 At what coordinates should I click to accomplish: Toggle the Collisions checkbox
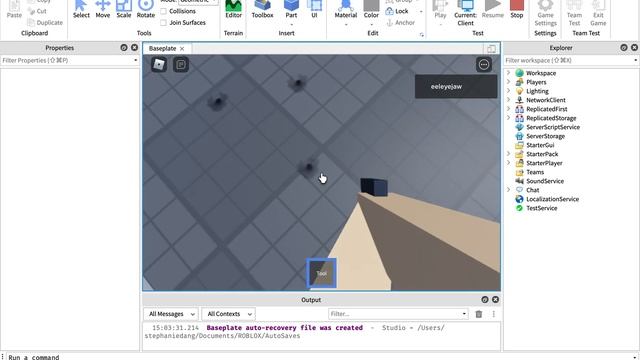coord(163,11)
